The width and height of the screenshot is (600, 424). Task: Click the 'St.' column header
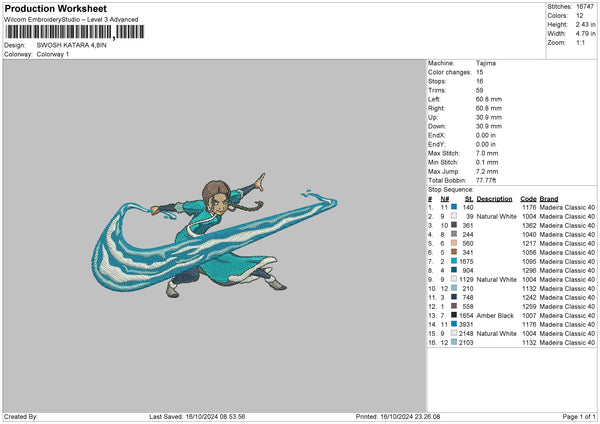[x=469, y=199]
